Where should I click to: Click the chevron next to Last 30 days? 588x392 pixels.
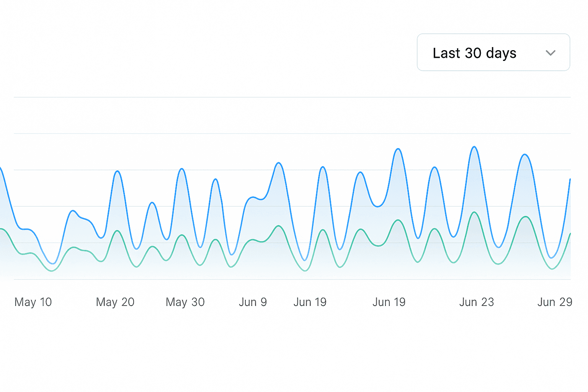click(x=550, y=53)
